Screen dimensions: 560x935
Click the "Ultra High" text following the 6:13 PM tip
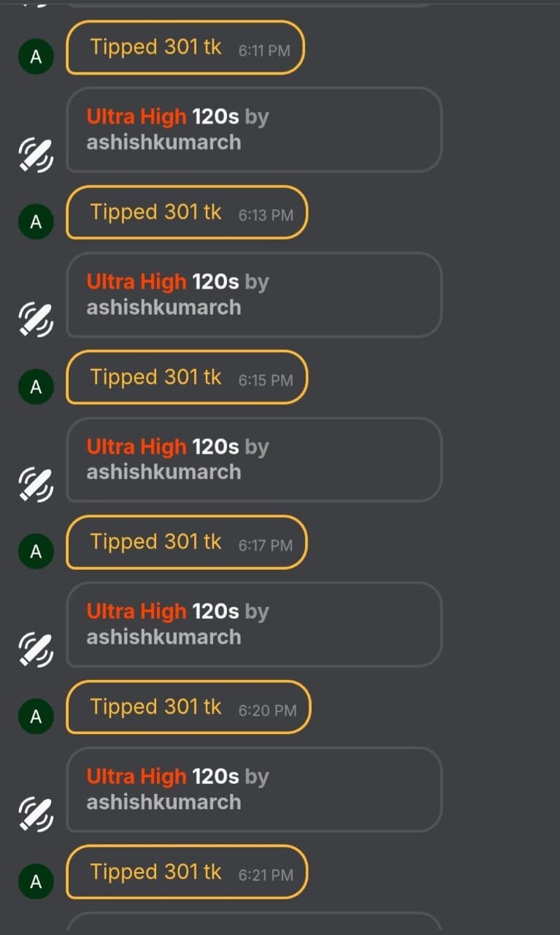tap(137, 281)
